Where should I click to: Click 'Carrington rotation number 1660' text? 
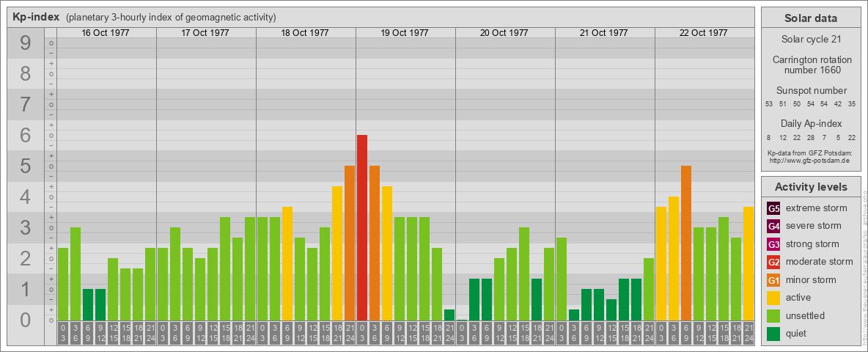pos(811,65)
